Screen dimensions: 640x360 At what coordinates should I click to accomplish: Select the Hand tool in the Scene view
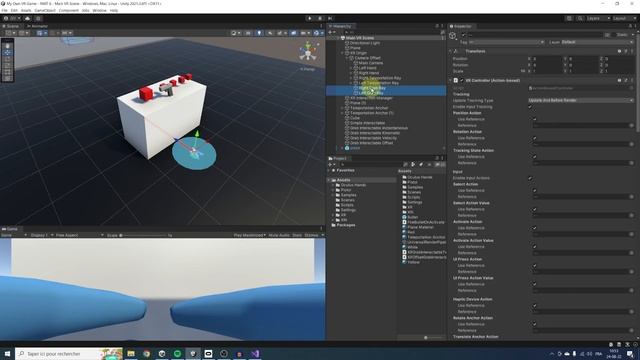(7, 46)
